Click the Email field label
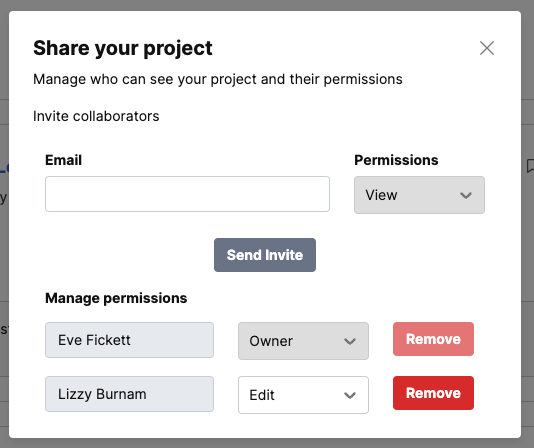The height and width of the screenshot is (448, 534). 63,160
